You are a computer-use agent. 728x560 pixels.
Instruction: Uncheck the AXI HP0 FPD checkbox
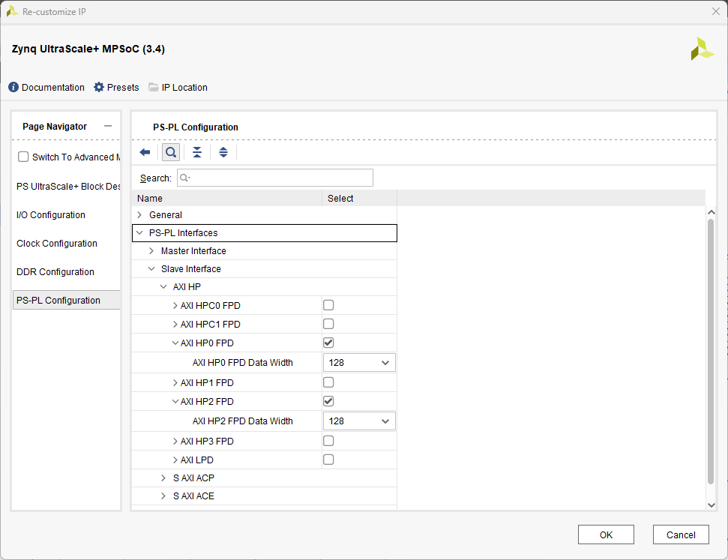coord(328,343)
